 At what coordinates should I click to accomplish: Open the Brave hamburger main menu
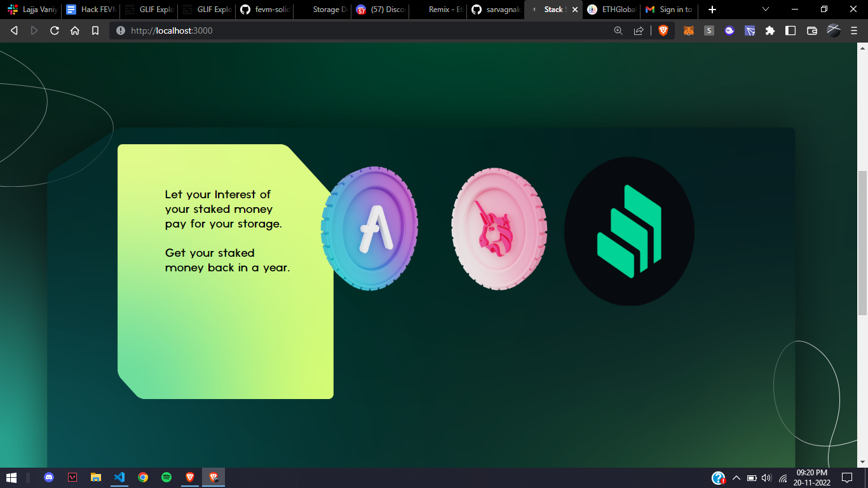click(854, 30)
